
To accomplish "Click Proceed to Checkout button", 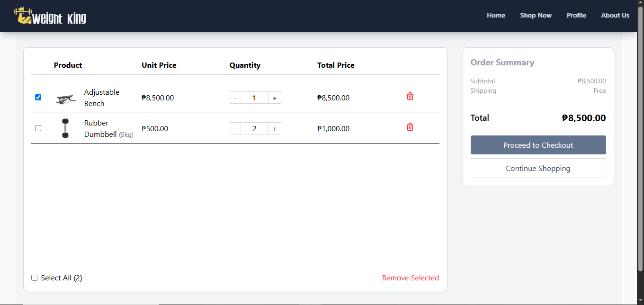I will [x=538, y=145].
